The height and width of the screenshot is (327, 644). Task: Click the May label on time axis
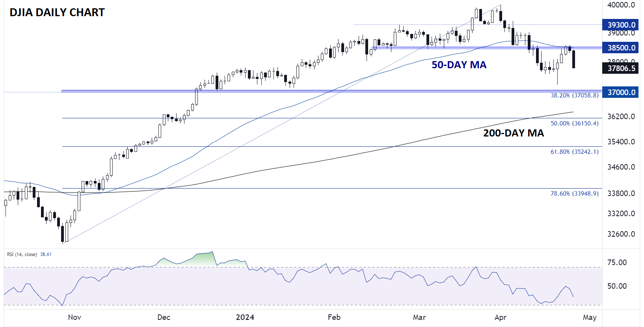590,318
